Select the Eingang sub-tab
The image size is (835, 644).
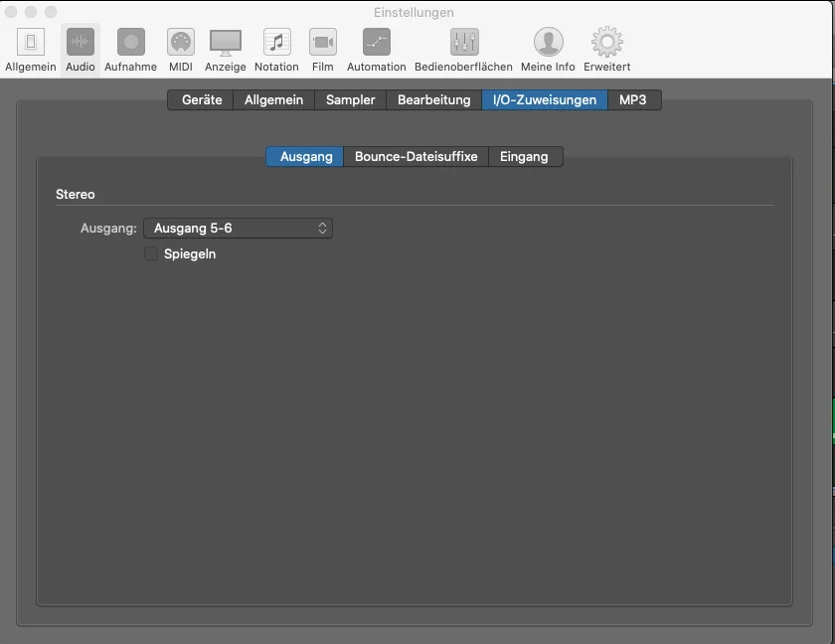click(525, 156)
